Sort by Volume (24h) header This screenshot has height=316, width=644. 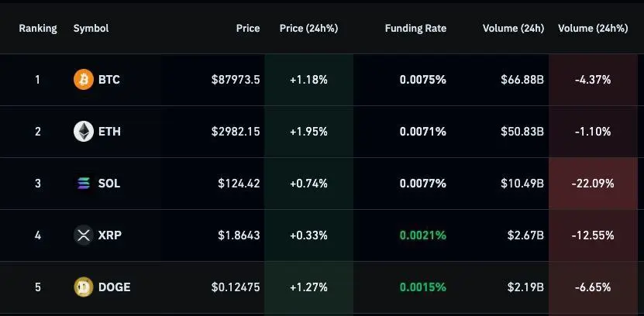click(513, 29)
